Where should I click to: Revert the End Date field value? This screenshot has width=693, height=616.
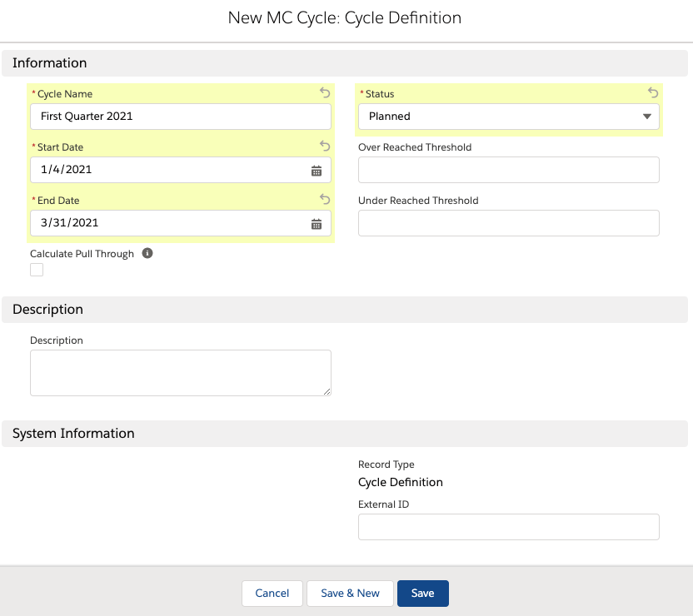tap(325, 200)
